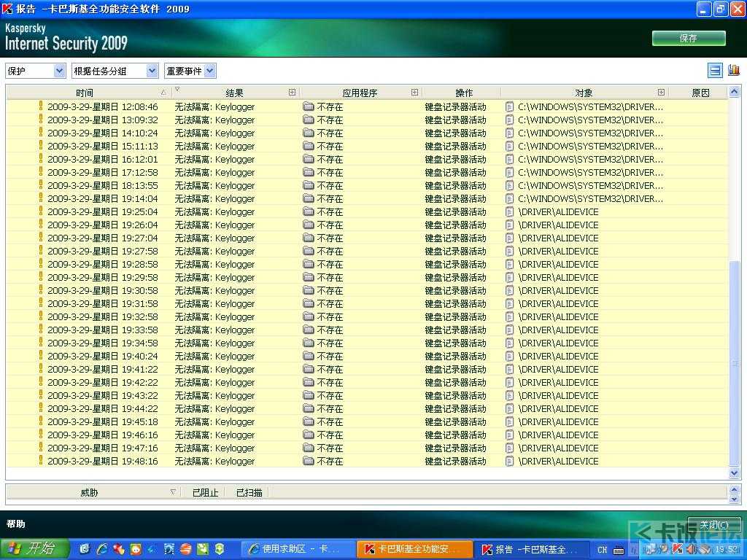
Task: Open the 根据任务分组 grouping dropdown
Action: click(x=115, y=71)
